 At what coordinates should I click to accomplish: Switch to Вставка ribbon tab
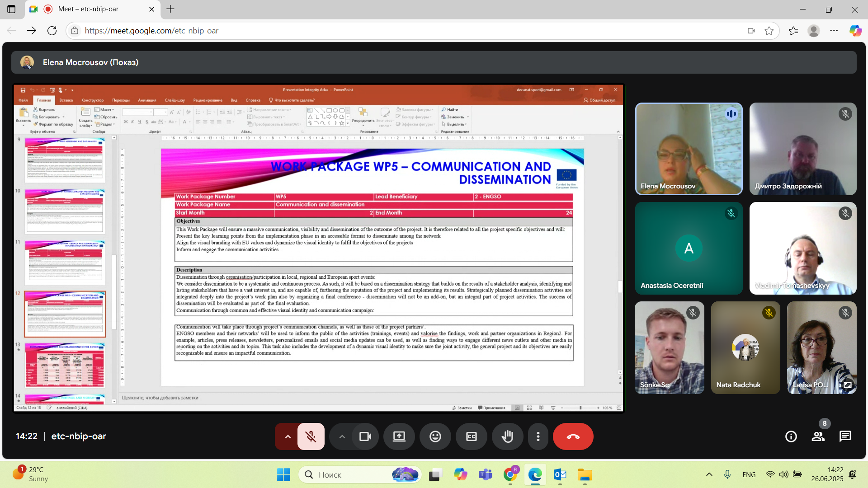pyautogui.click(x=66, y=100)
